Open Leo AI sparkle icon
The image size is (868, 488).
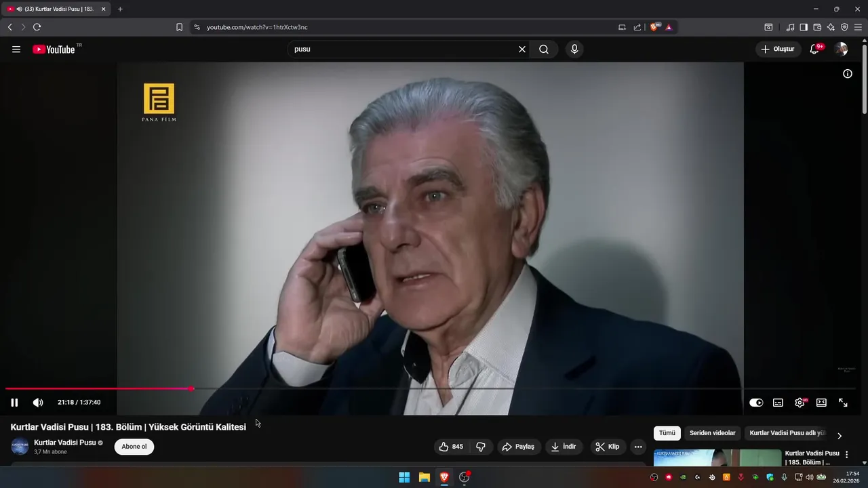pyautogui.click(x=831, y=27)
